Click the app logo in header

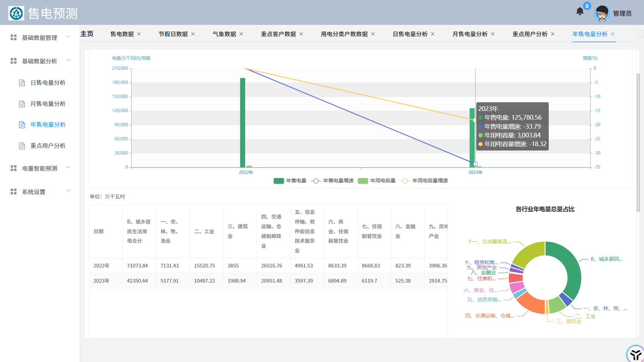[16, 13]
